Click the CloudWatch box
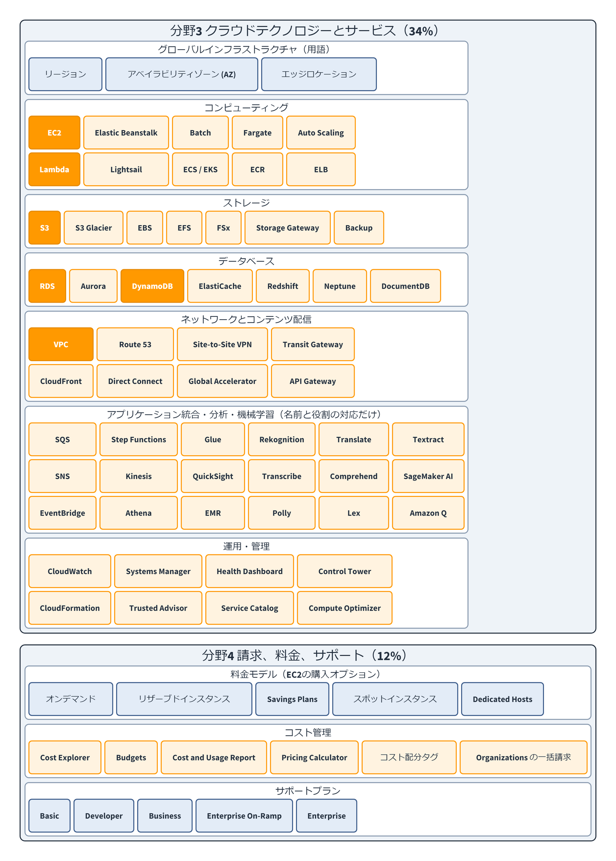This screenshot has height=861, width=616. pos(70,571)
